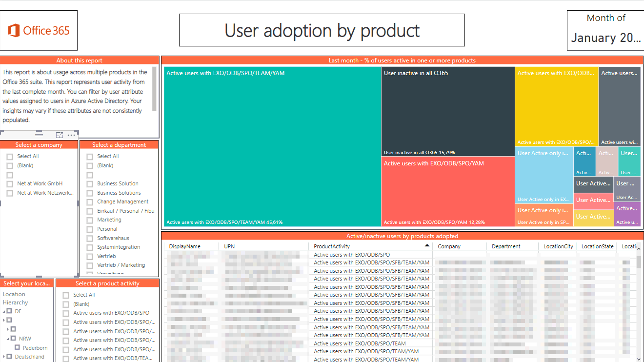Viewport: 644px width, 362px height.
Task: Check (Blank) in the department slicer
Action: pyautogui.click(x=90, y=166)
